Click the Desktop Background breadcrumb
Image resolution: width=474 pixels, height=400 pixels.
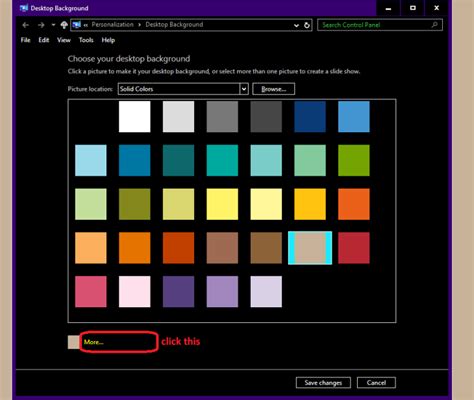174,25
